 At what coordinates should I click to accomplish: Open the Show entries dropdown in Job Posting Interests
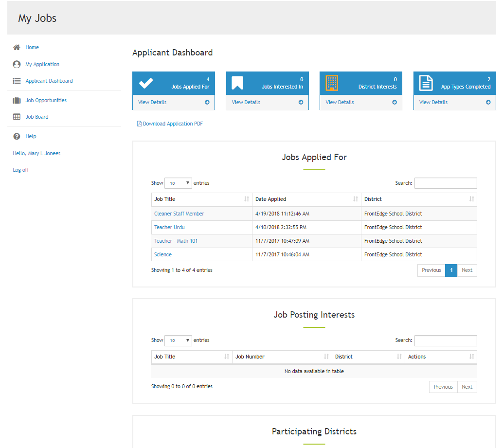[178, 340]
